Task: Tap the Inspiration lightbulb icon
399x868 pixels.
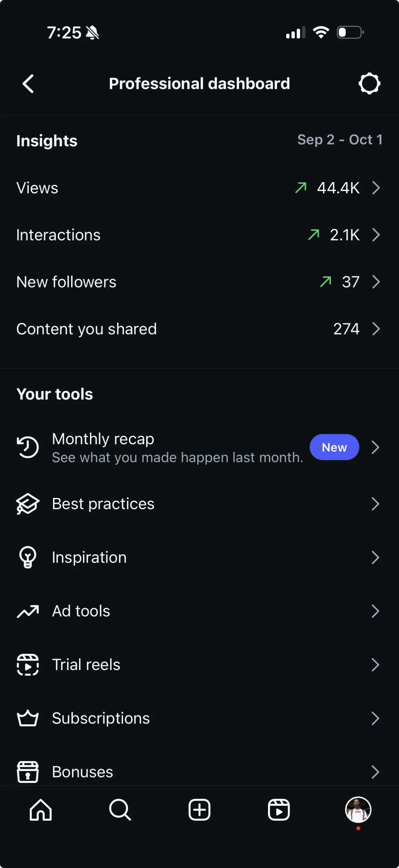Action: [28, 557]
